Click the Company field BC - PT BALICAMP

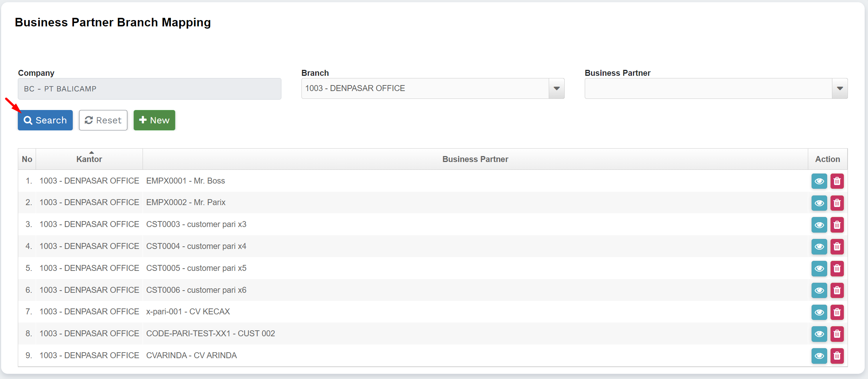click(x=149, y=89)
